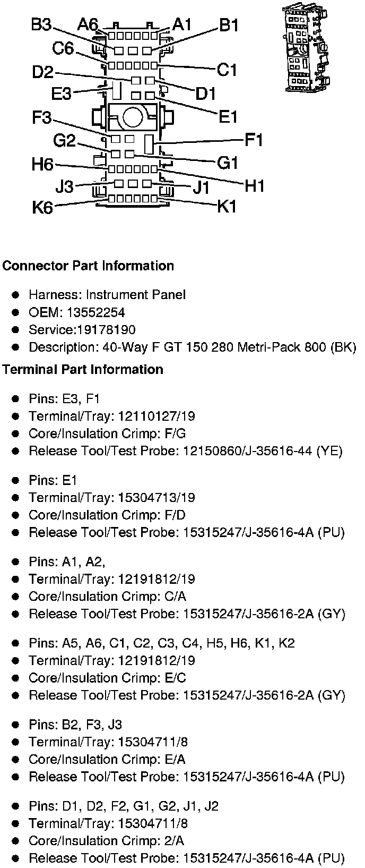Select the Pins: B2, F3, J3 line
This screenshot has width=365, height=868.
click(75, 725)
